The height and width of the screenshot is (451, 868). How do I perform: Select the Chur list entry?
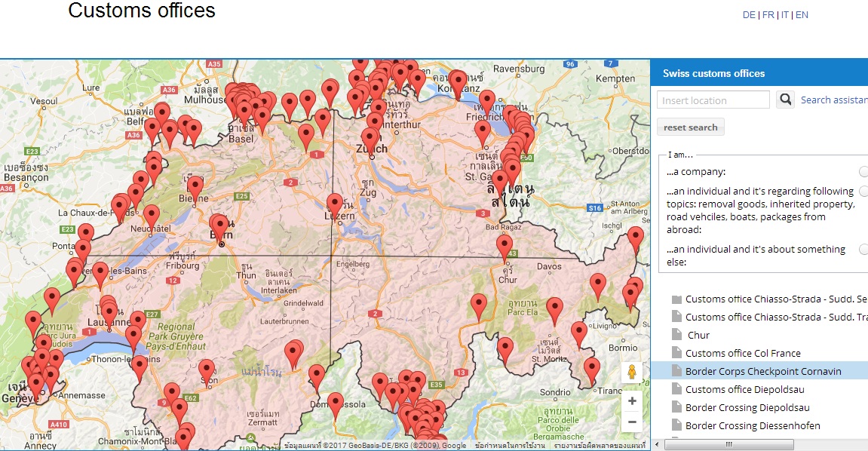(x=698, y=336)
